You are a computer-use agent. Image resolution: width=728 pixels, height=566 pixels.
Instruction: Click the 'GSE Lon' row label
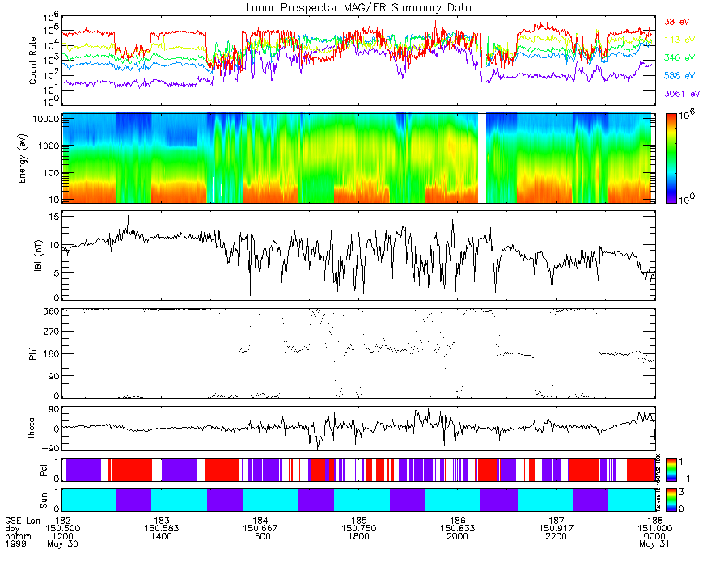[x=23, y=521]
